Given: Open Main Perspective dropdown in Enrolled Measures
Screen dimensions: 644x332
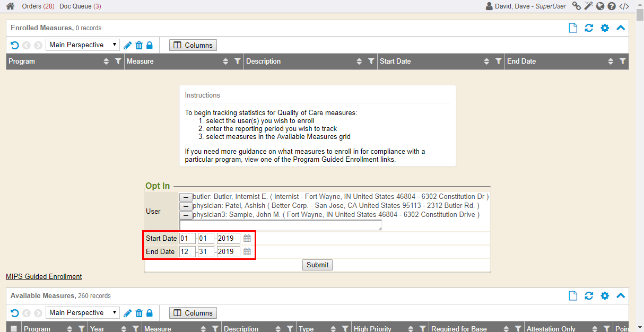Looking at the screenshot, I should tap(83, 45).
